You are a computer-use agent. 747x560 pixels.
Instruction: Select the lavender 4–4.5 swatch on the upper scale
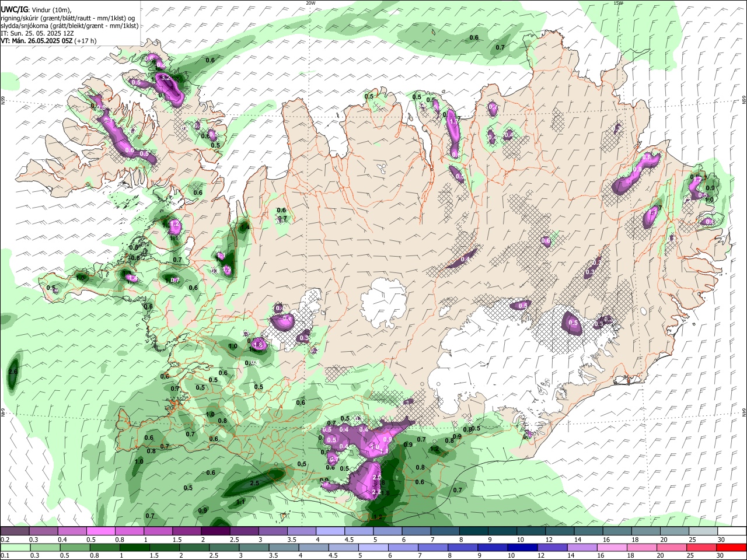coord(330,531)
